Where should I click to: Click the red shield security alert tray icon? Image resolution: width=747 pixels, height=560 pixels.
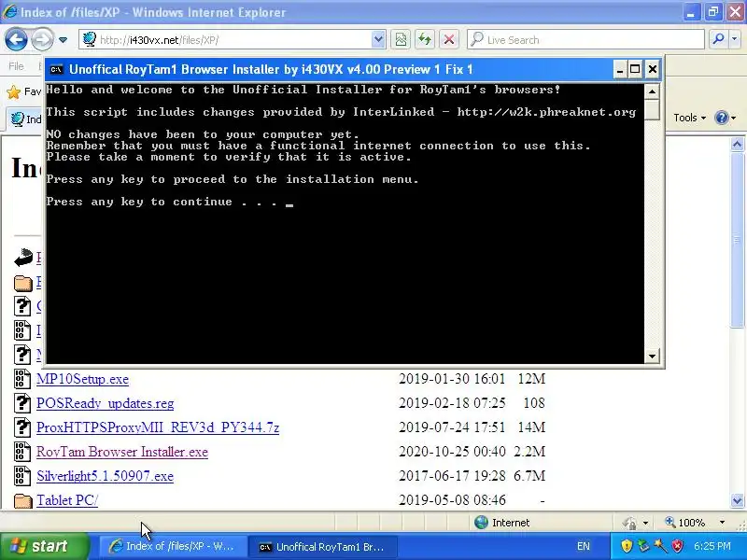coord(678,546)
